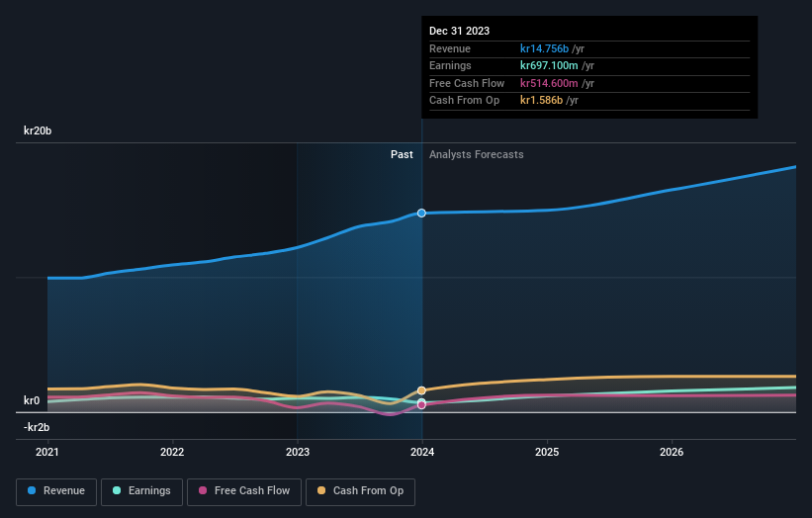Image resolution: width=812 pixels, height=518 pixels.
Task: Click the 2022 x-axis label
Action: point(172,453)
